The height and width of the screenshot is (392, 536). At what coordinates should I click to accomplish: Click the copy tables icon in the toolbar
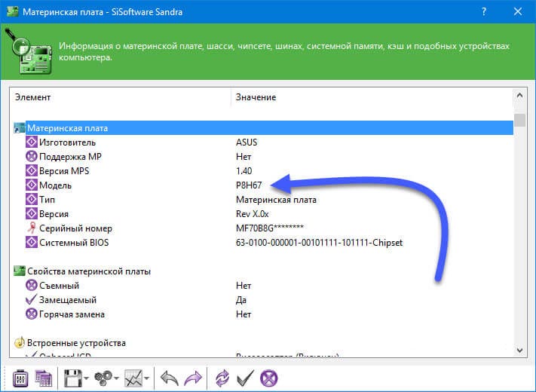[x=44, y=378]
